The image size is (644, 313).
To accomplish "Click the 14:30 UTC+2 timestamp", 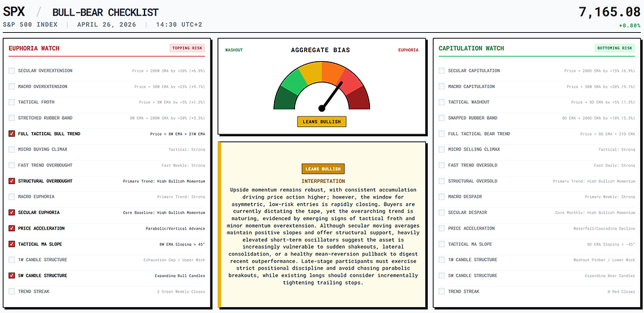I will point(179,24).
